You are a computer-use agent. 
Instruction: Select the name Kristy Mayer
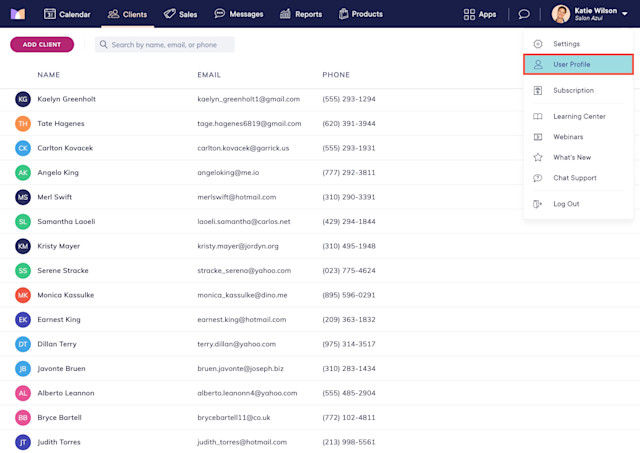point(59,246)
